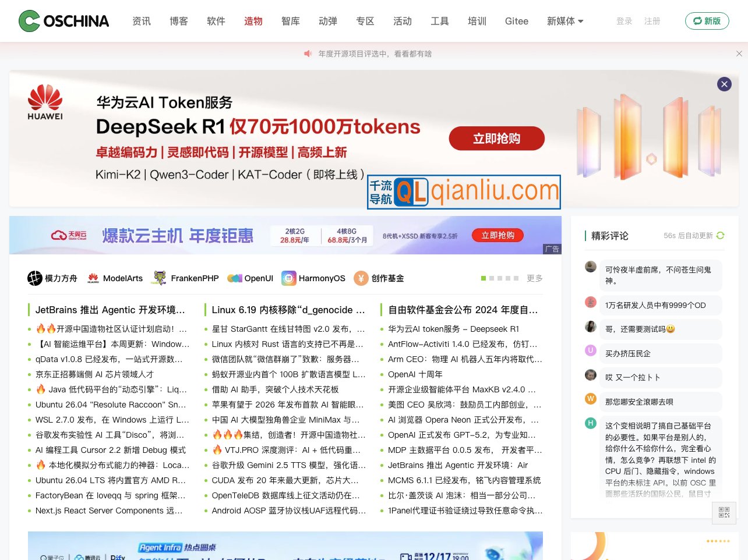Click 更多 to see more zones
748x560 pixels.
pyautogui.click(x=534, y=278)
